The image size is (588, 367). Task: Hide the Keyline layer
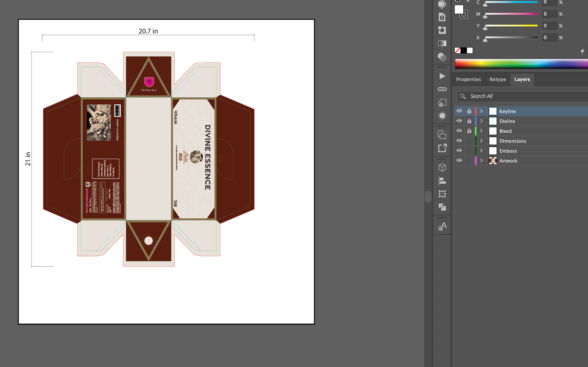pyautogui.click(x=459, y=111)
